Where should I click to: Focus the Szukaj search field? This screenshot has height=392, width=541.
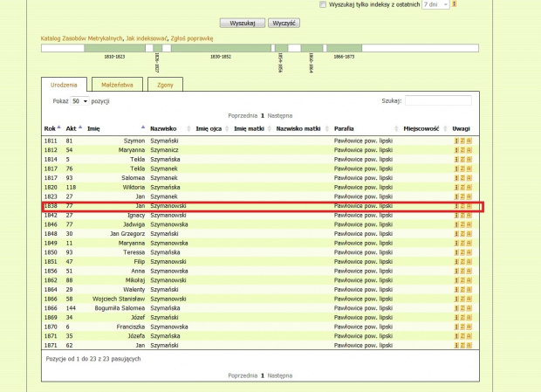[438, 101]
